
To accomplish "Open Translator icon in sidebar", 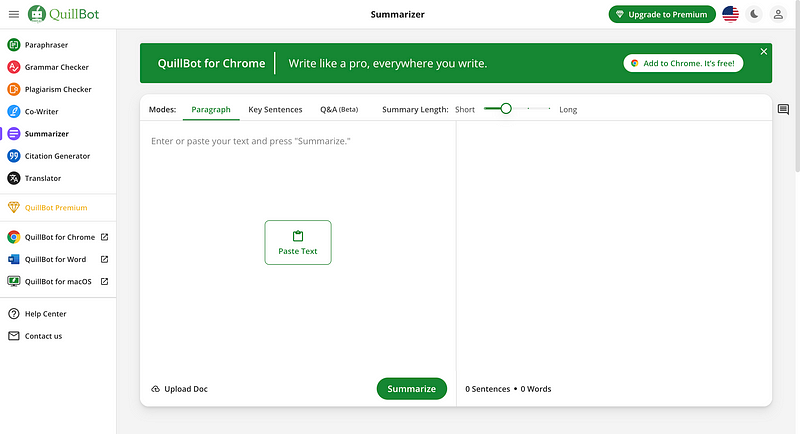I will [14, 178].
